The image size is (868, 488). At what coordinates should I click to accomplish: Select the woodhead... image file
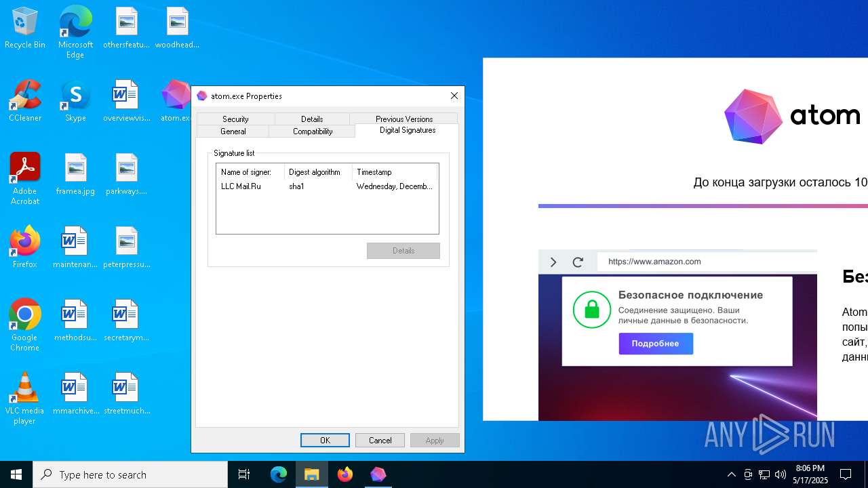177,28
